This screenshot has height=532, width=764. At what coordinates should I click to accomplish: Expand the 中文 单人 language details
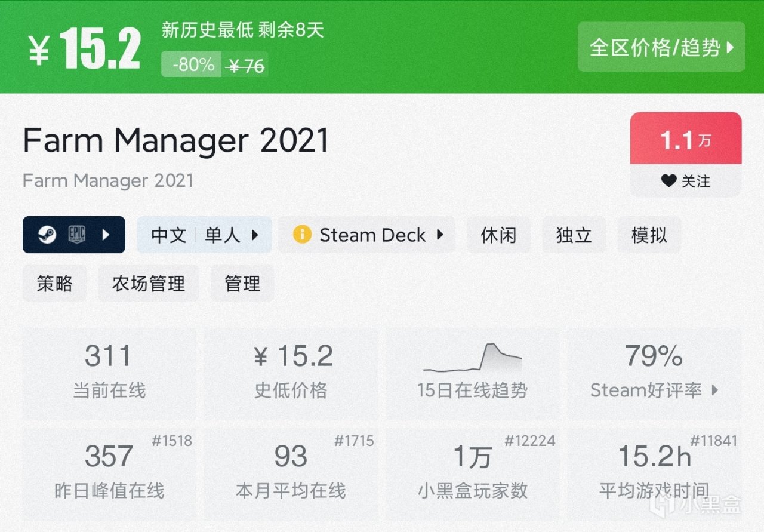[204, 235]
